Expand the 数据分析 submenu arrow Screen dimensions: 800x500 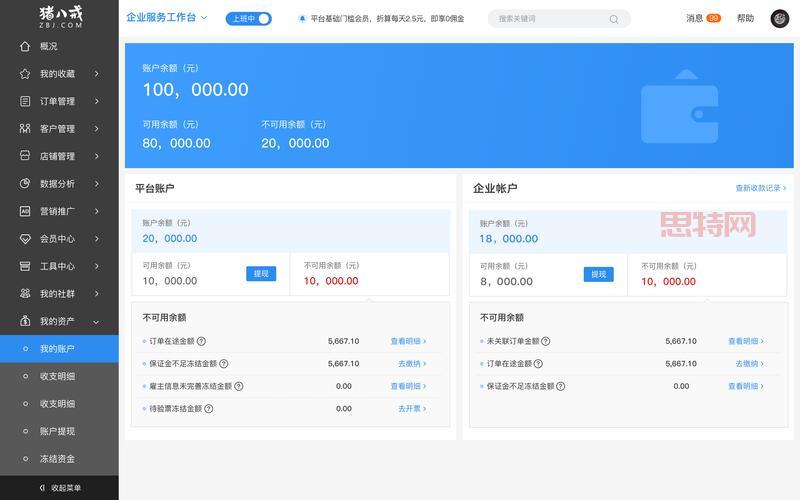point(96,184)
